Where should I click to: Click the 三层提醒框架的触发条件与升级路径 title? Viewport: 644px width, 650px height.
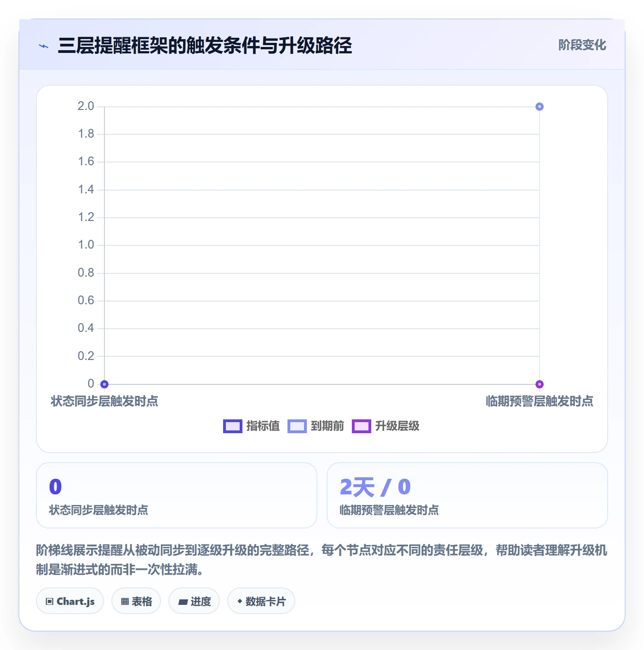click(205, 46)
